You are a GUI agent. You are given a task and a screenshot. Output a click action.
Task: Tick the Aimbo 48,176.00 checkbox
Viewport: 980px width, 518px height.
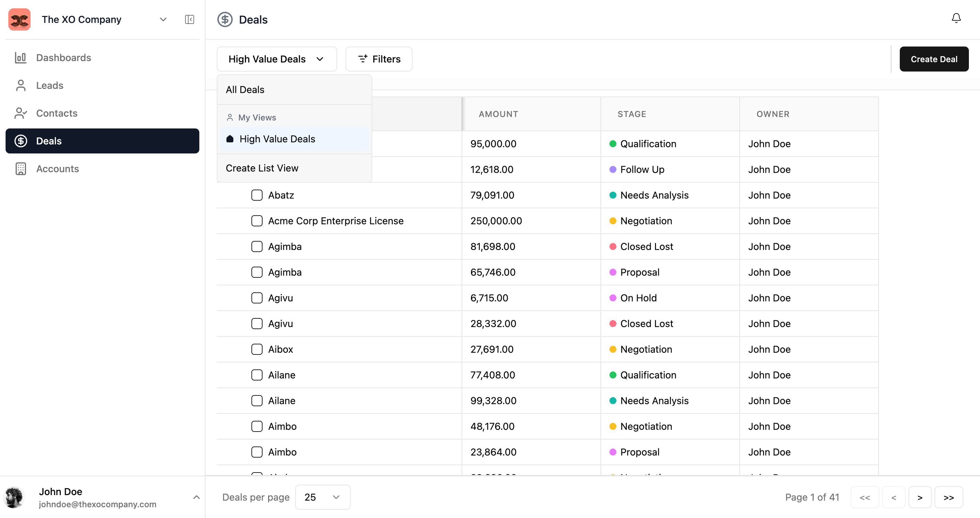257,426
